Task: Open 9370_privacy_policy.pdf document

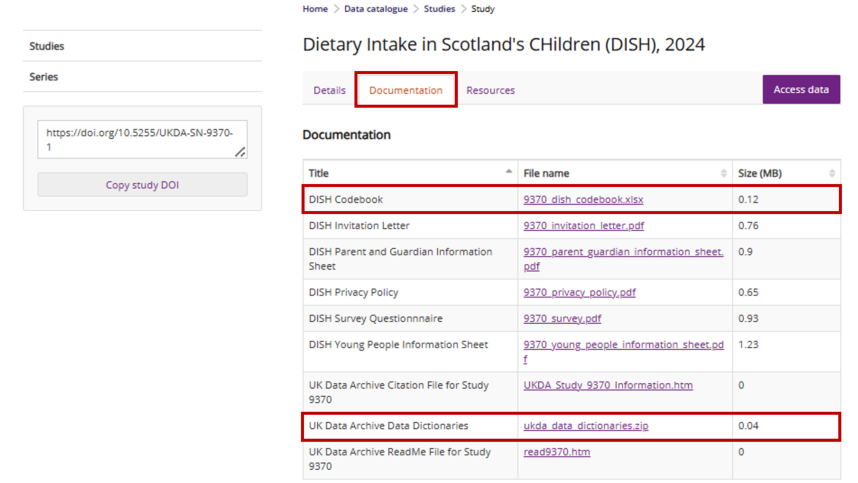Action: click(x=579, y=292)
